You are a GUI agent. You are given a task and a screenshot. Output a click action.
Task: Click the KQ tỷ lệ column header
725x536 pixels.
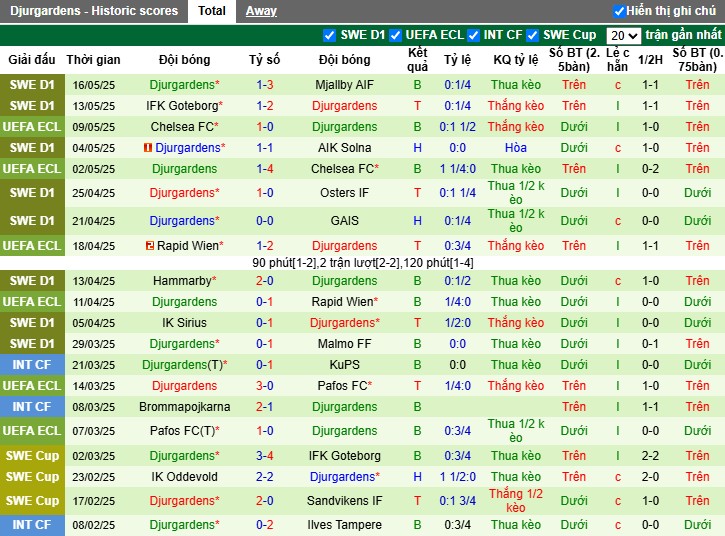click(x=516, y=60)
